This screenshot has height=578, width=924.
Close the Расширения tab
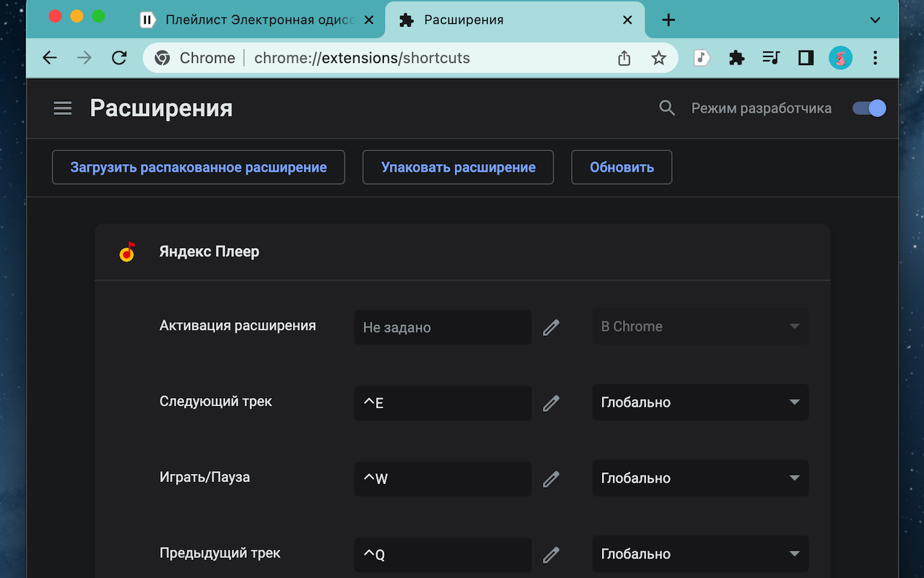click(627, 20)
